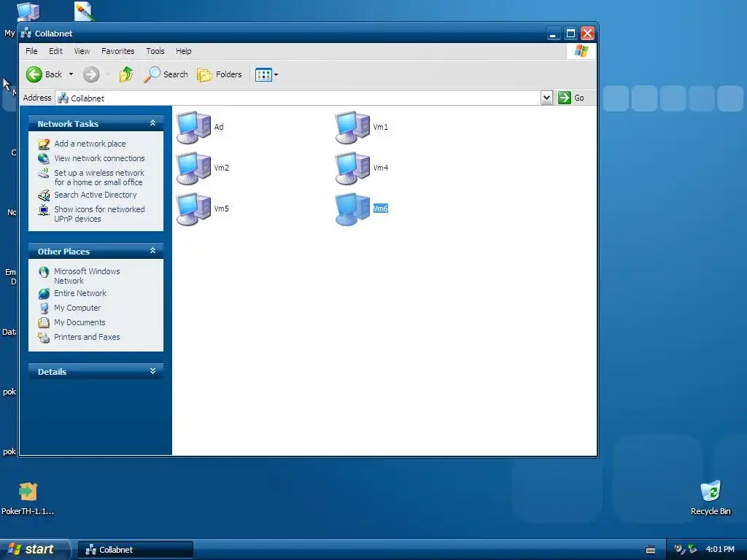The height and width of the screenshot is (560, 747).
Task: Select the Vm1 computer icon
Action: (352, 127)
